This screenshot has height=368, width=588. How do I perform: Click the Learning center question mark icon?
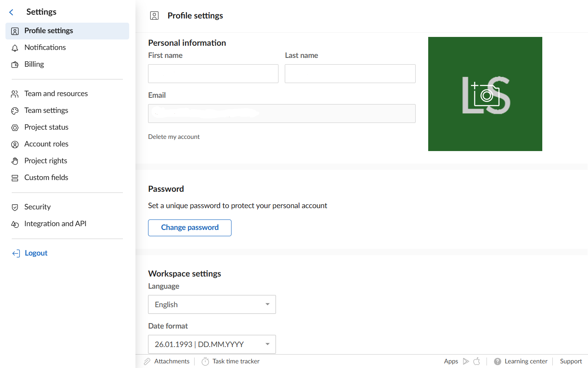click(497, 361)
